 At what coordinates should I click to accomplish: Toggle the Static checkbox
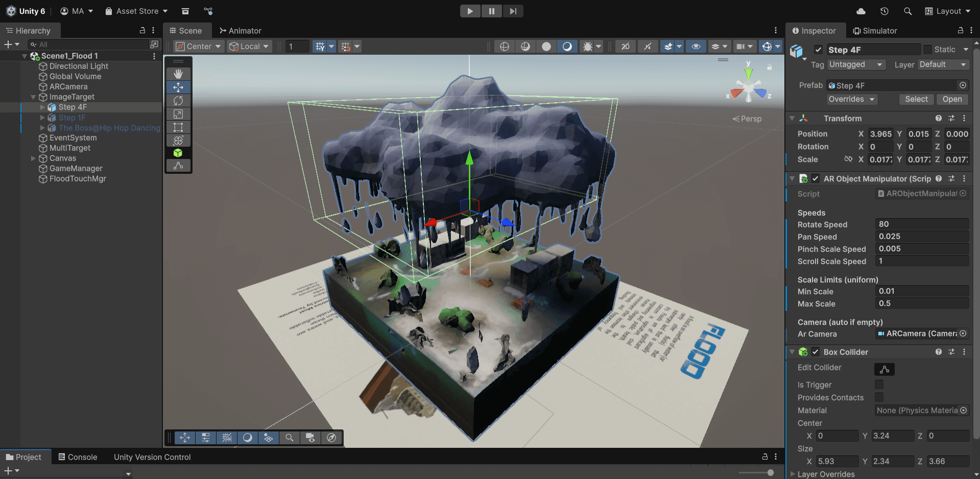[928, 50]
